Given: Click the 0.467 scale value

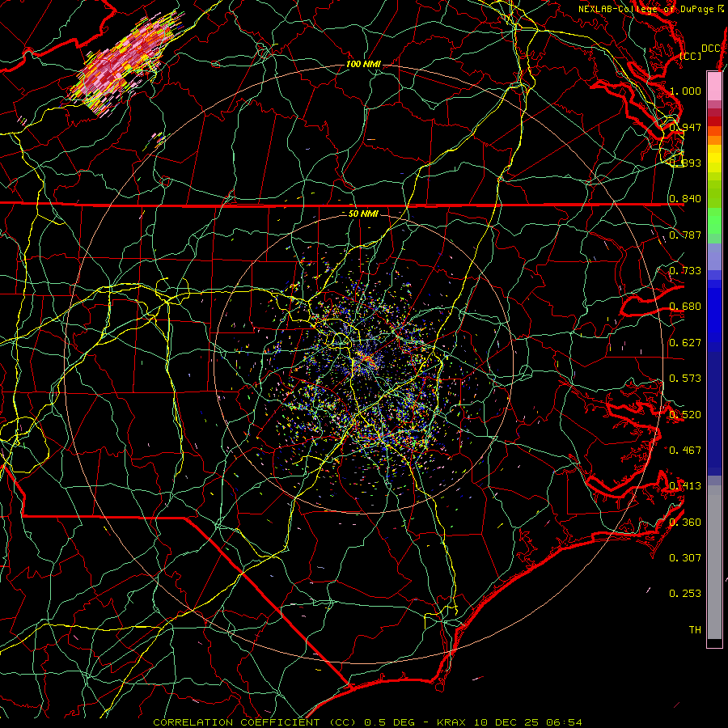Looking at the screenshot, I should (x=685, y=451).
